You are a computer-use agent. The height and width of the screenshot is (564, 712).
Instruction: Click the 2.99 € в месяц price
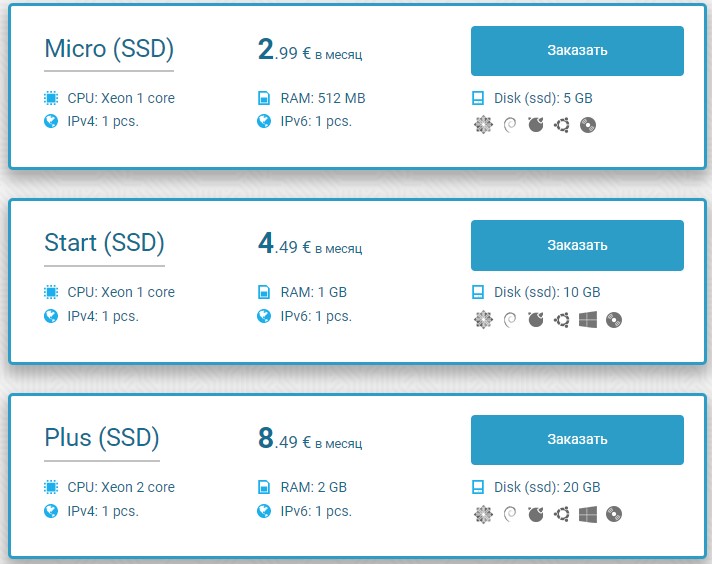pyautogui.click(x=310, y=50)
